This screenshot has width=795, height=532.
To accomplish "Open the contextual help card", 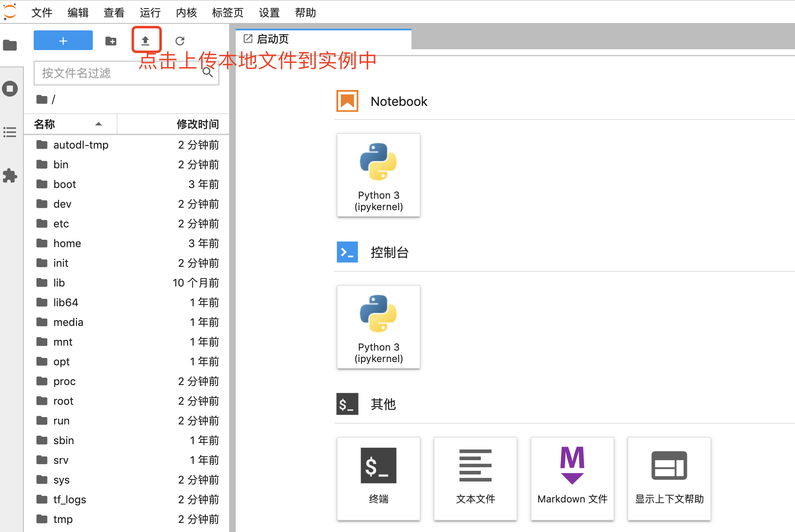I will click(x=669, y=479).
